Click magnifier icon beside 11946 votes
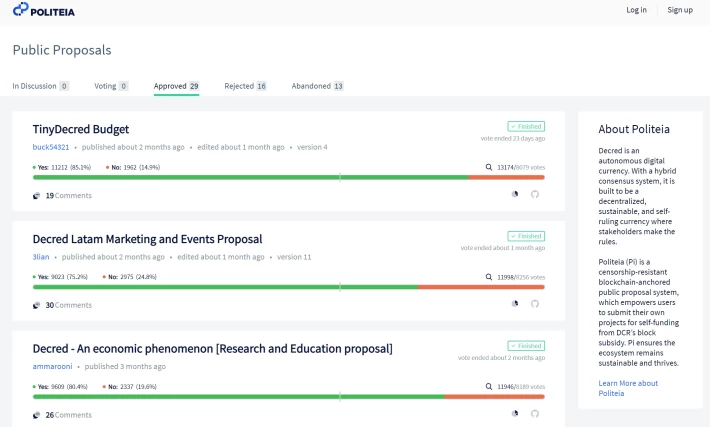This screenshot has height=427, width=710. point(489,385)
